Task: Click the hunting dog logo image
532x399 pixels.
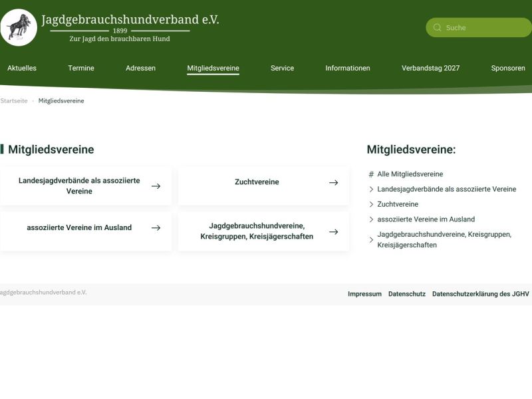Action: (19, 27)
